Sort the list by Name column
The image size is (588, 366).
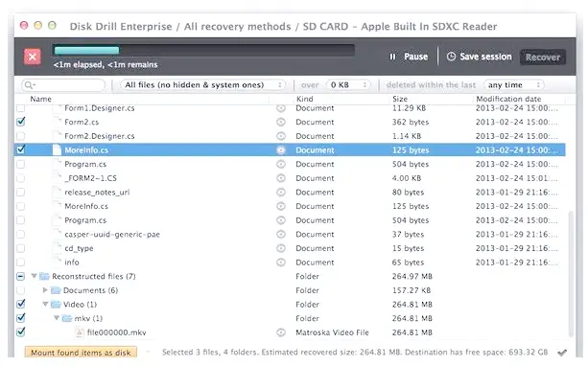[x=40, y=99]
